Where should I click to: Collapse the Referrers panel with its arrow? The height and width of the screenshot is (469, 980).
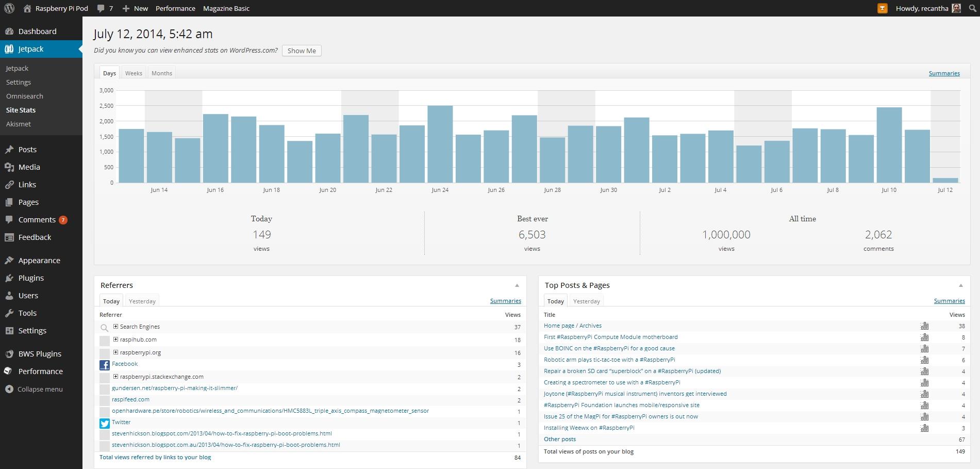(517, 285)
